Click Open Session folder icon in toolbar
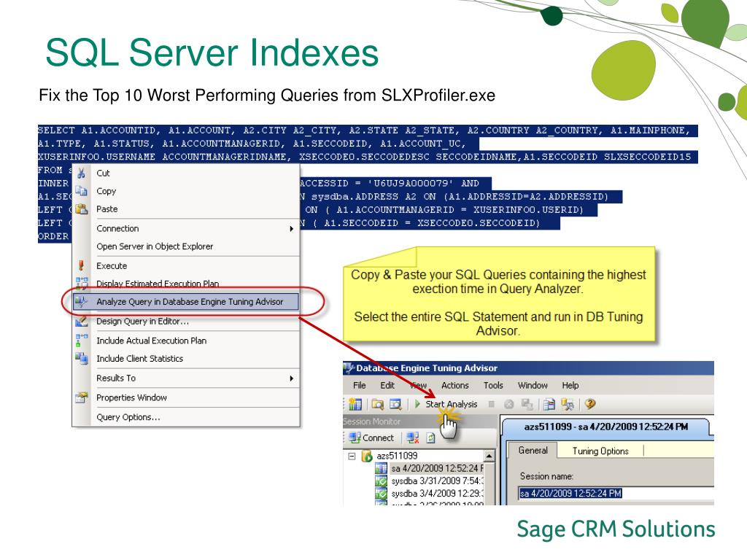Image resolution: width=747 pixels, height=560 pixels. 378,404
